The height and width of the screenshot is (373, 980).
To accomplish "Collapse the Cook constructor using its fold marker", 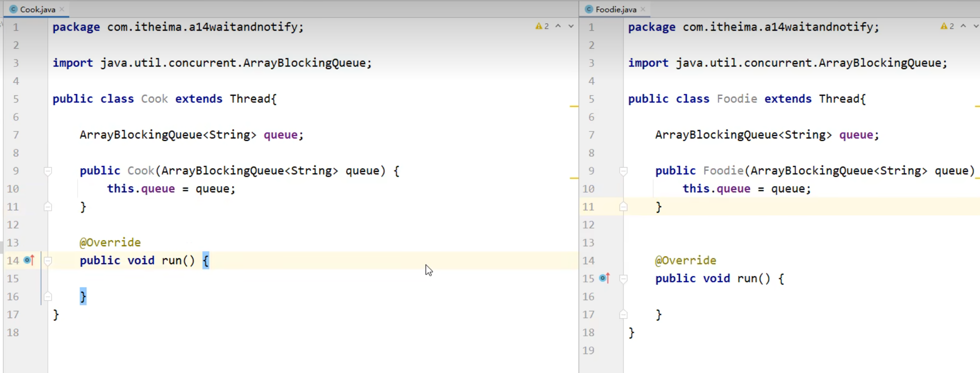I will click(48, 171).
